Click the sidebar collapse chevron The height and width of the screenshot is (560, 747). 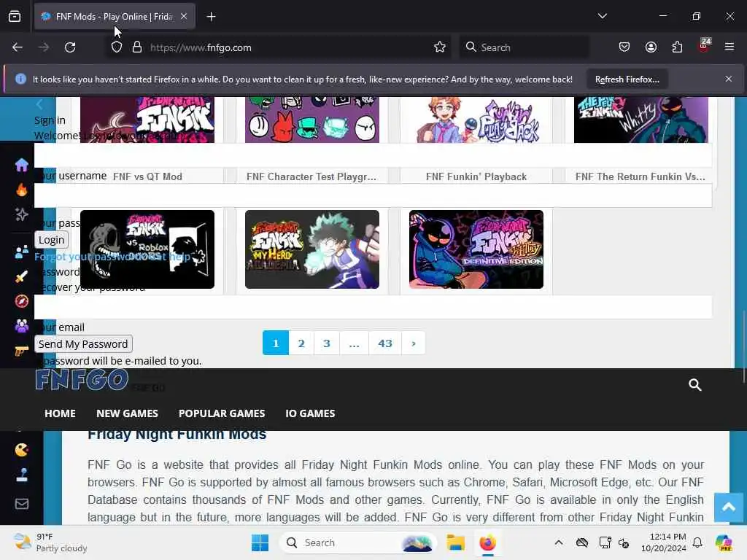[x=39, y=104]
